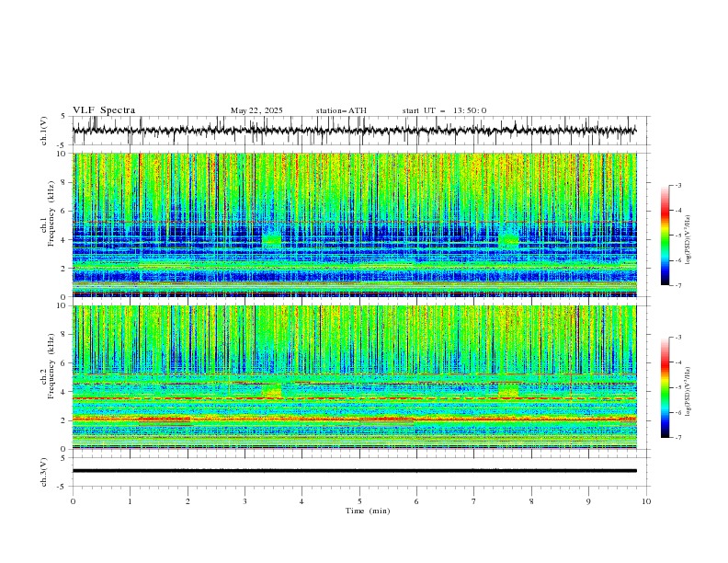The image size is (728, 563).
Task: Click the ch.3 voltage waveform trace
Action: point(355,471)
